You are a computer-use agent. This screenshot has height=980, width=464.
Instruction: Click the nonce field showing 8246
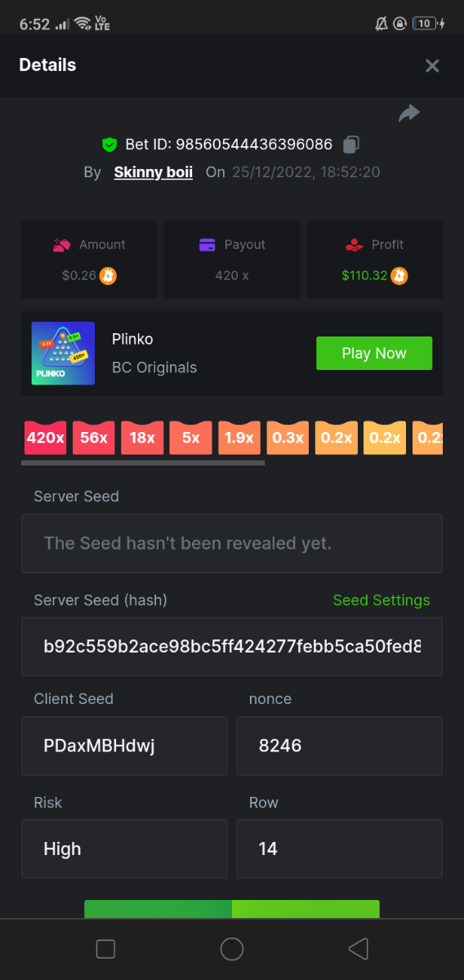(340, 746)
